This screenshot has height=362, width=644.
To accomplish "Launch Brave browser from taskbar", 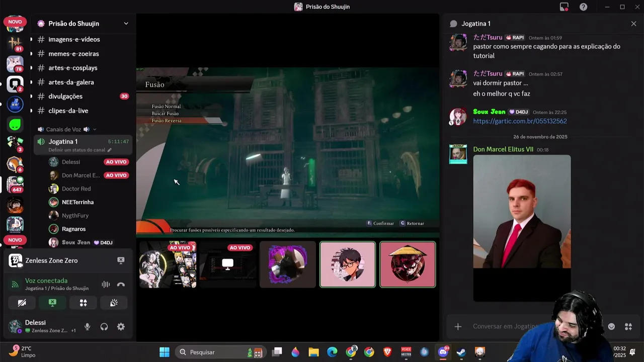I will pos(387,352).
